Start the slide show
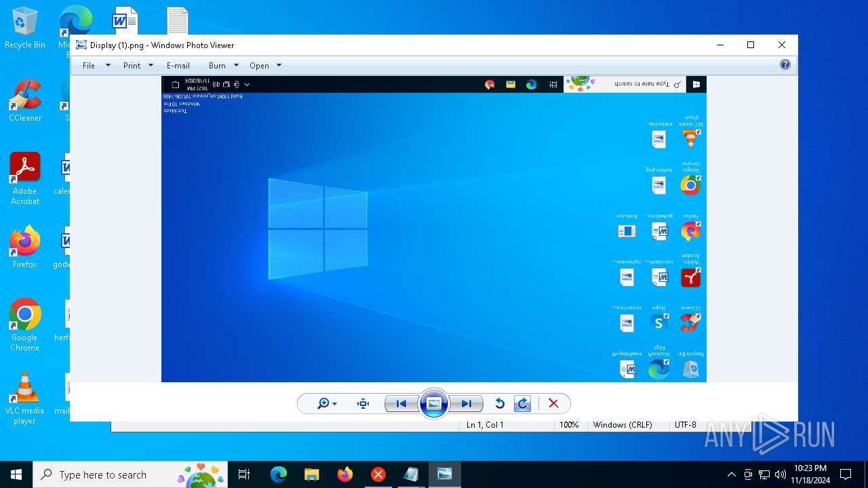 coord(434,404)
